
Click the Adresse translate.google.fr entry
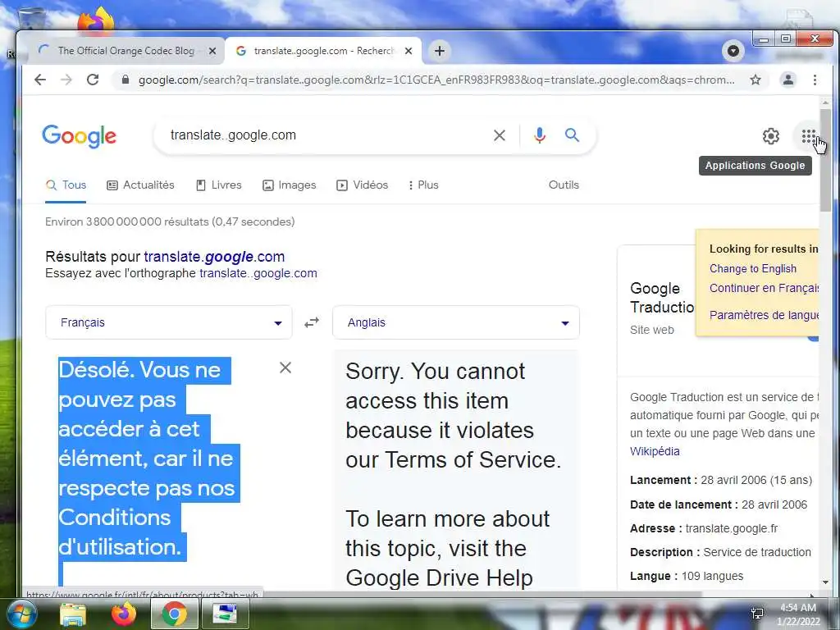704,528
